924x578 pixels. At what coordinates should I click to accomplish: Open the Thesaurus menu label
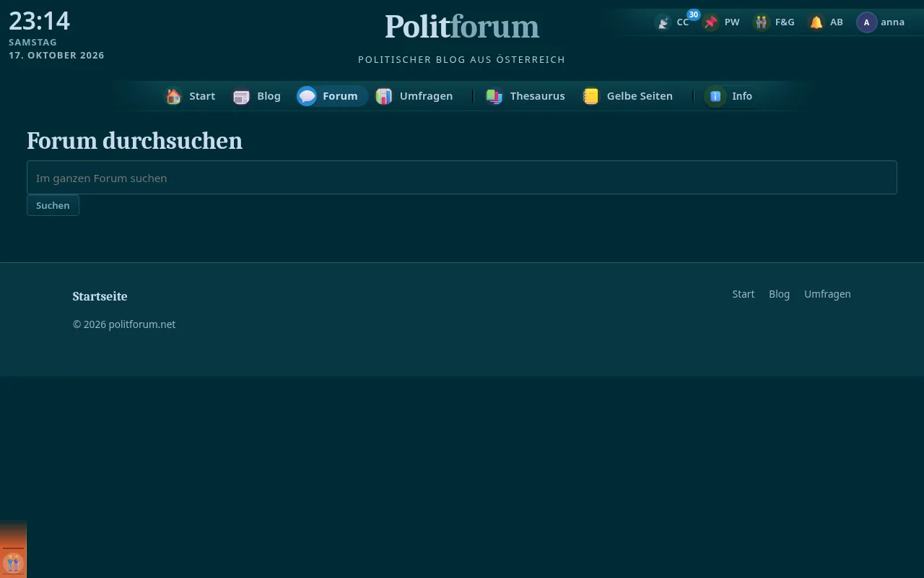pos(537,96)
